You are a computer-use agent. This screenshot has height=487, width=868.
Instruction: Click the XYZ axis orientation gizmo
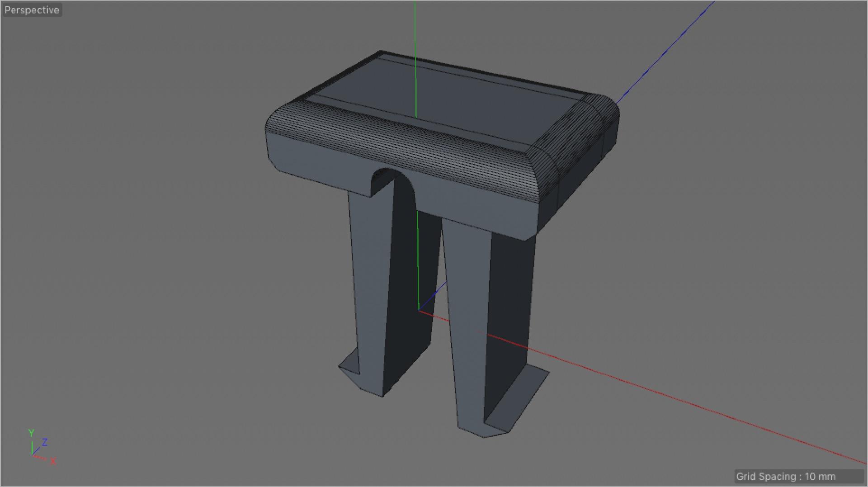point(42,447)
